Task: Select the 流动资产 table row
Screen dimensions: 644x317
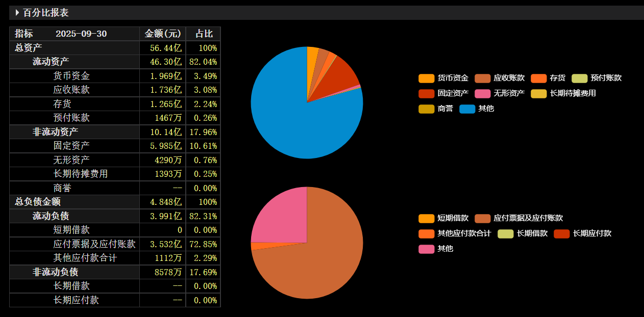Action: click(115, 62)
